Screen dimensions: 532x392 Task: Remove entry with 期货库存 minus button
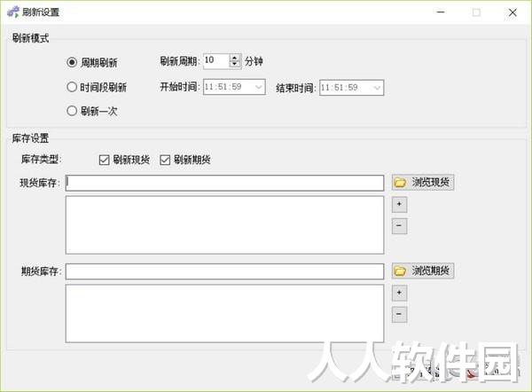pyautogui.click(x=399, y=314)
